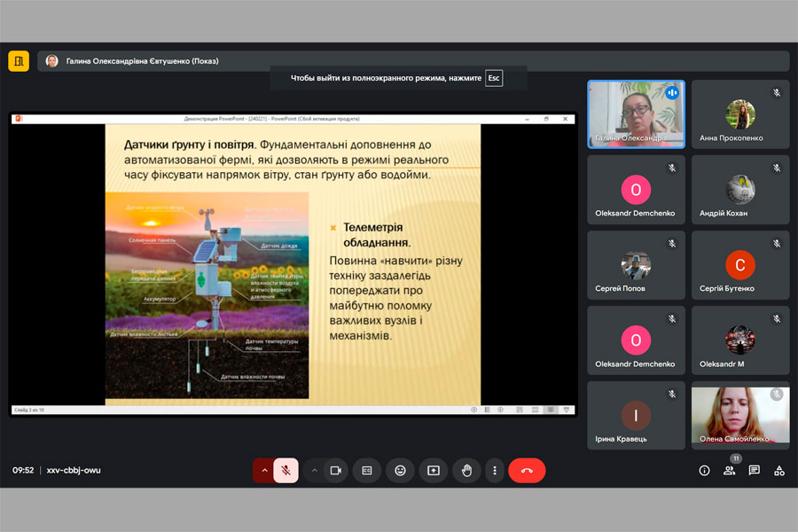Send an emoji reaction
This screenshot has height=532, width=798.
tap(400, 471)
